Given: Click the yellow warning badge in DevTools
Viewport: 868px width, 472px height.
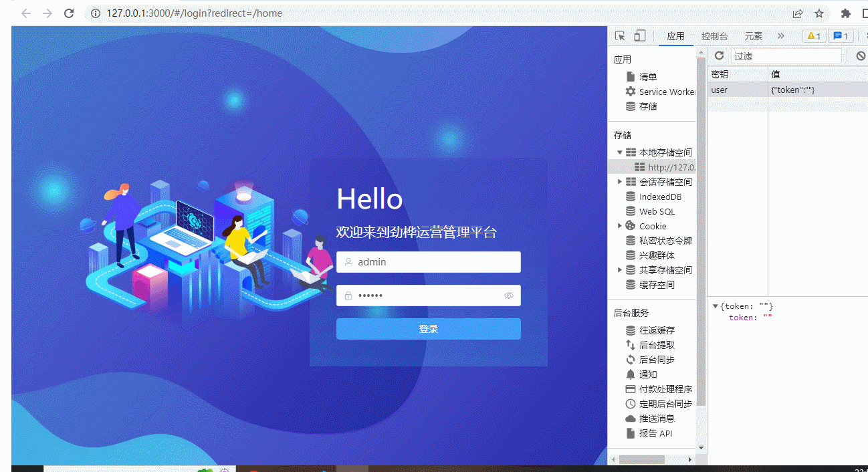Looking at the screenshot, I should pyautogui.click(x=813, y=35).
